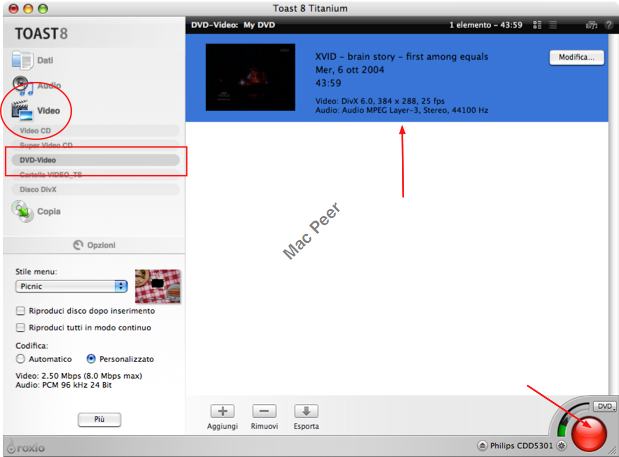Open the media browser icon
619x457 pixels.
pyautogui.click(x=591, y=25)
